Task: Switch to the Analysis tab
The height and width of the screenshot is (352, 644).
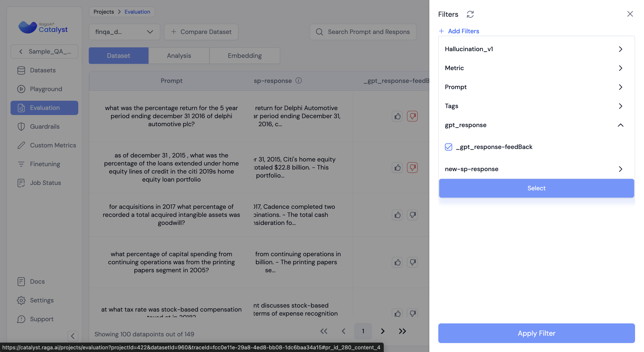Action: click(179, 56)
